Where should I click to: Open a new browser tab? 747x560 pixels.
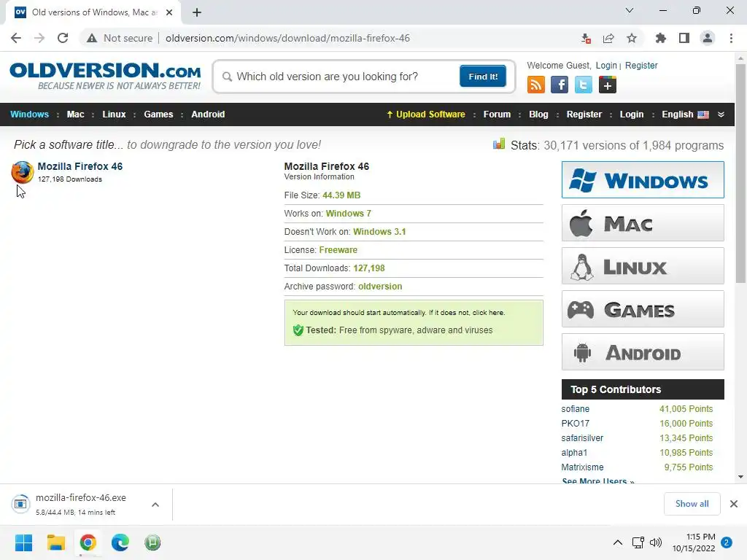[x=197, y=12]
